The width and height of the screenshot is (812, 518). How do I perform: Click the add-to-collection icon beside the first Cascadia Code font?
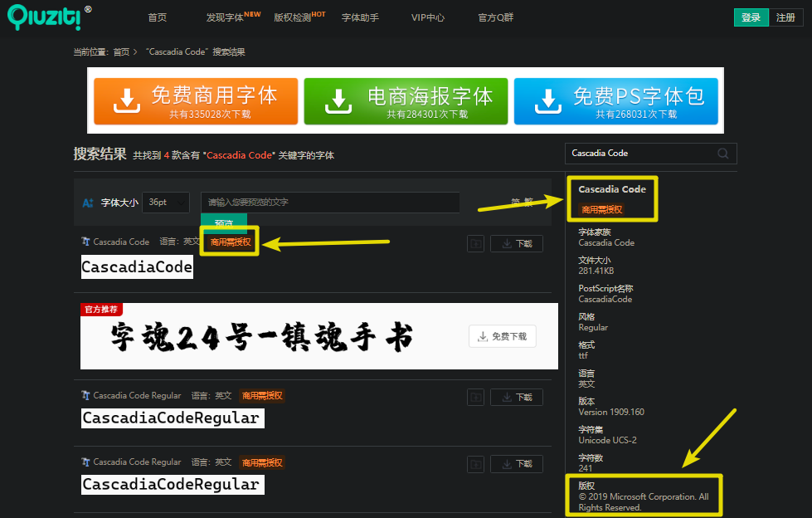[x=475, y=243]
